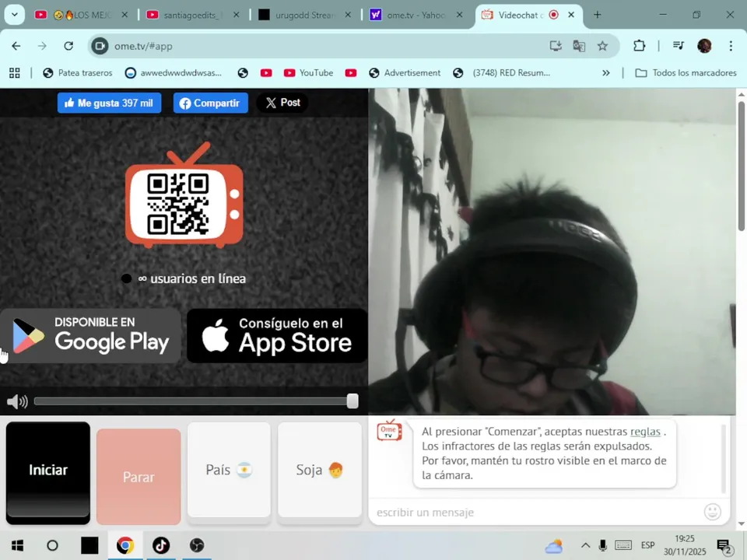747x560 pixels.
Task: Reload the ome.tv page
Action: [x=68, y=46]
